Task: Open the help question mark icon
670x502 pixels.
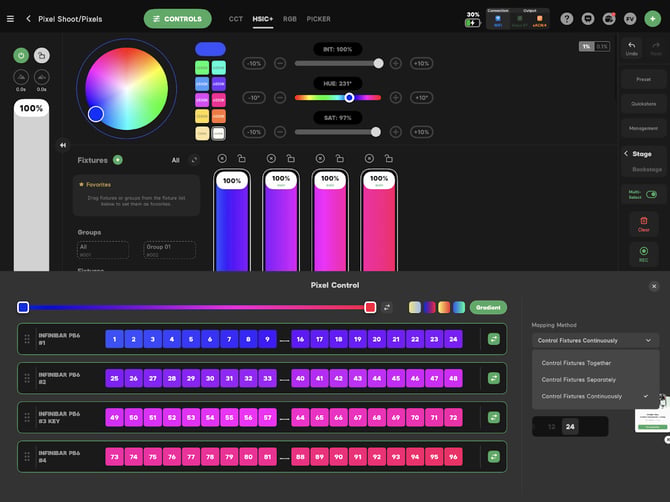Action: [x=567, y=19]
